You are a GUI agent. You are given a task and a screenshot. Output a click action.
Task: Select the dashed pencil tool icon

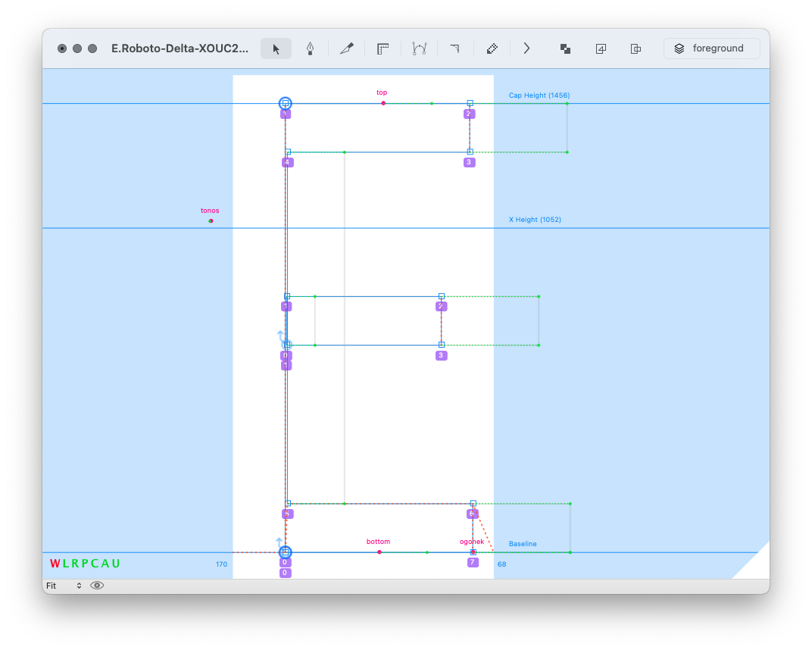point(492,48)
